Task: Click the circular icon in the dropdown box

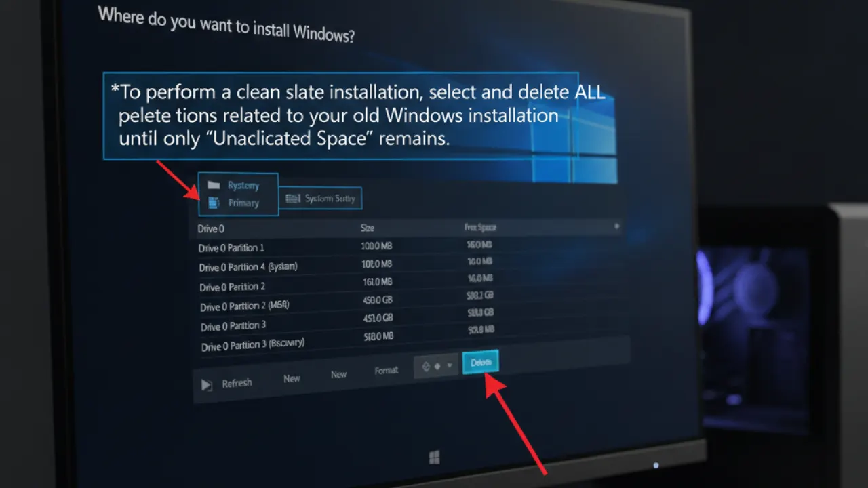Action: click(x=427, y=367)
